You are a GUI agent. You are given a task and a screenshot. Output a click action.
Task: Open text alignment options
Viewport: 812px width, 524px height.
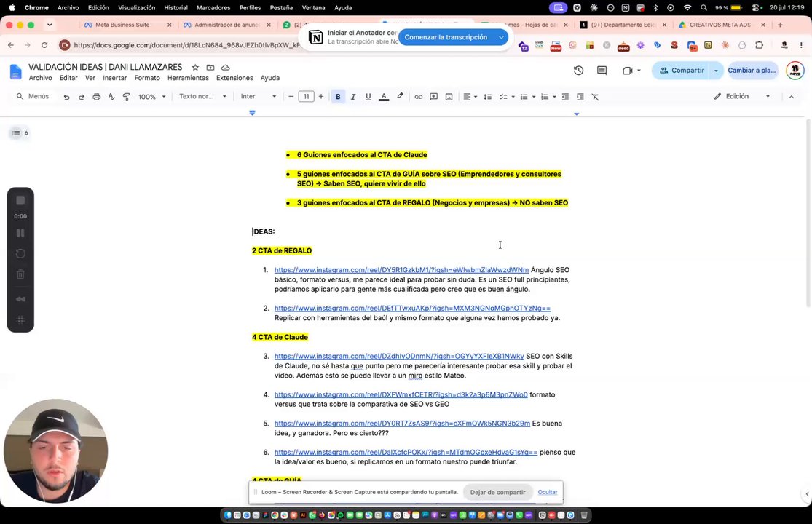pyautogui.click(x=470, y=97)
